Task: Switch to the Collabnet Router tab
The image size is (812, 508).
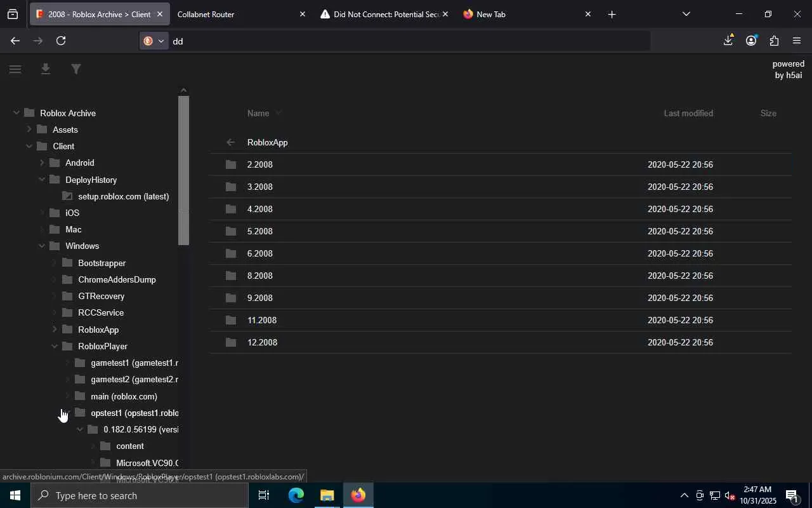Action: pyautogui.click(x=236, y=14)
